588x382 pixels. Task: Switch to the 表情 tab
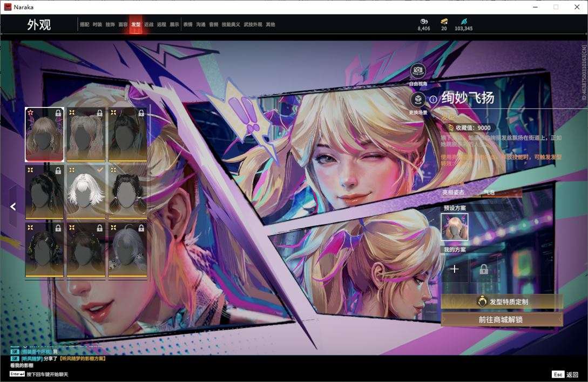[x=188, y=24]
